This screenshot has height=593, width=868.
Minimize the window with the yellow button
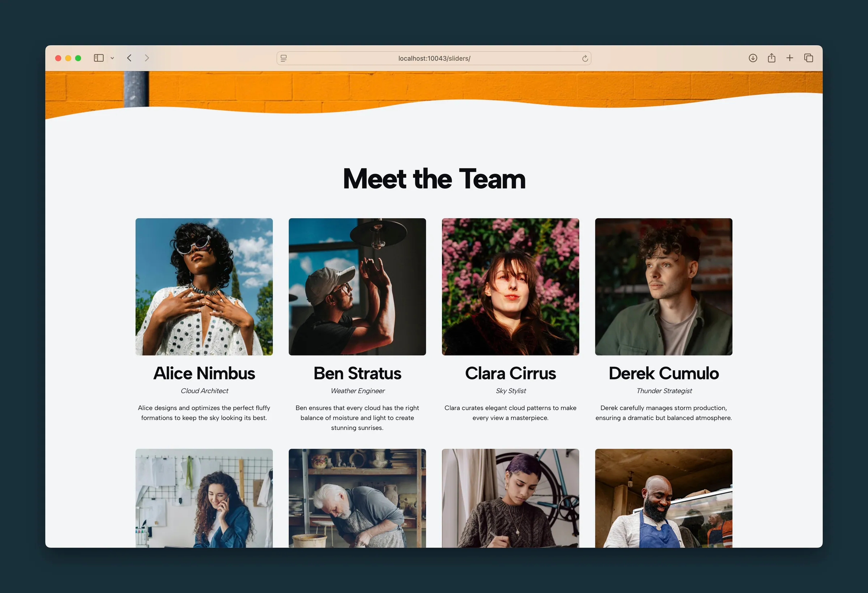tap(68, 58)
